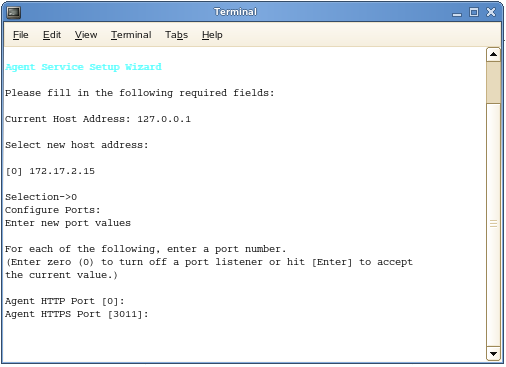Open the Tabs menu
This screenshot has width=506, height=367.
tap(176, 35)
